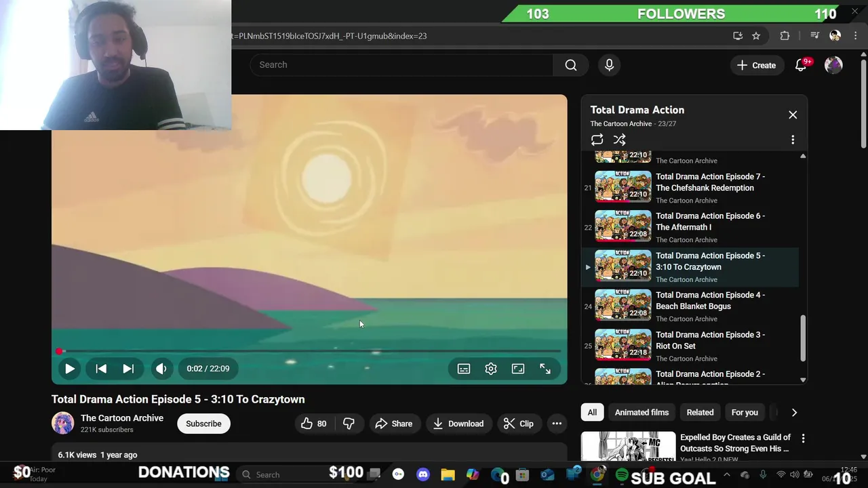Image resolution: width=868 pixels, height=488 pixels.
Task: Play Episode 7 - The Chefshank Redemption
Action: coord(690,187)
